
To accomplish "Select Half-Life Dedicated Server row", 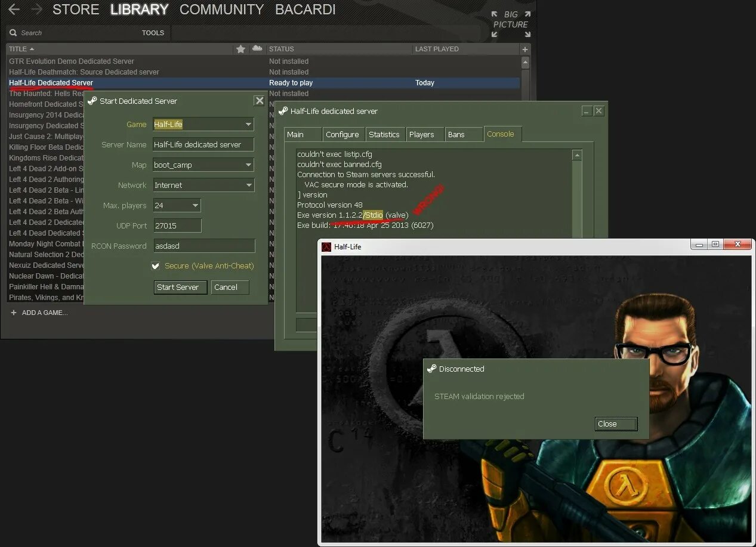I will (263, 83).
